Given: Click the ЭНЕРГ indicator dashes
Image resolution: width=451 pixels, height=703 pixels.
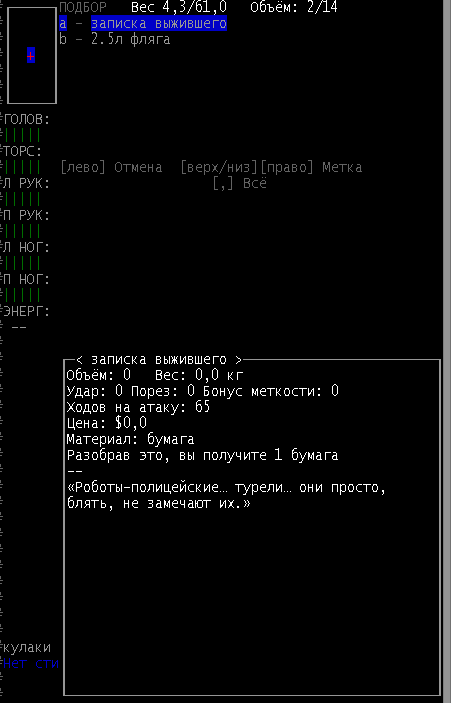Looking at the screenshot, I should (x=19, y=327).
